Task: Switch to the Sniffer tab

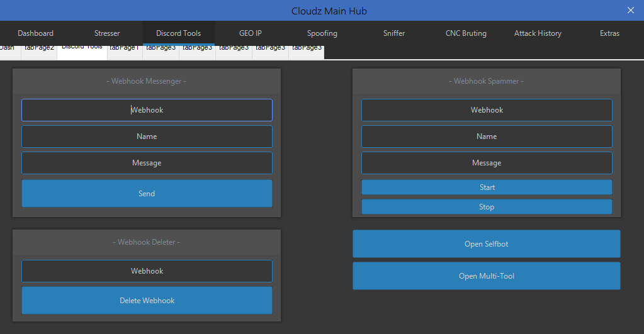Action: pyautogui.click(x=394, y=33)
